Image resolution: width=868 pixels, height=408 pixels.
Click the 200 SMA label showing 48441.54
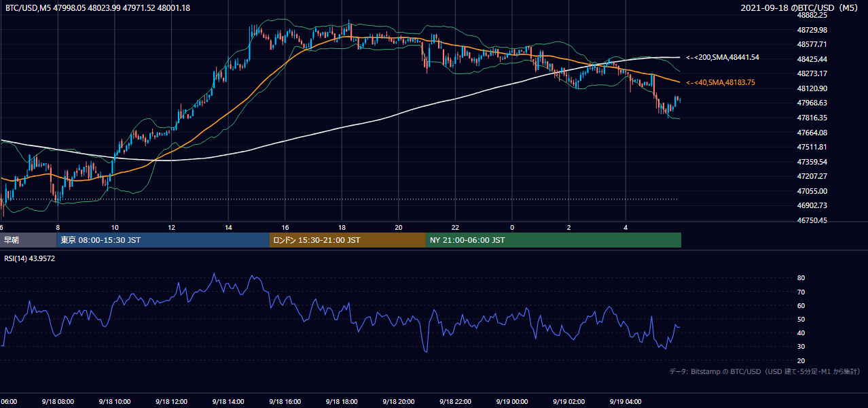pos(723,58)
